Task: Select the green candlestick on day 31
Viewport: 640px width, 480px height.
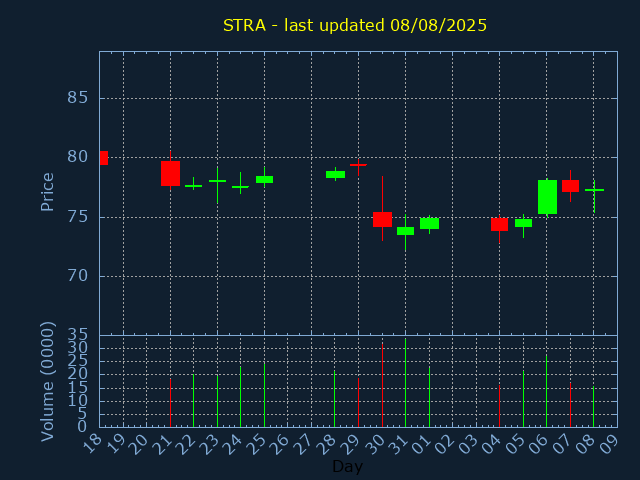Action: (x=405, y=231)
